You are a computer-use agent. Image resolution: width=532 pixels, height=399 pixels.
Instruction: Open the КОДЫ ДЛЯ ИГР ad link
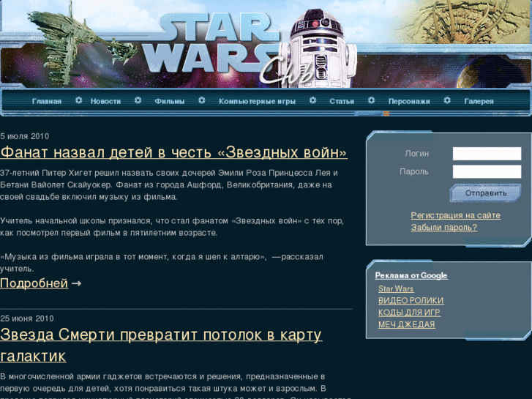click(409, 313)
